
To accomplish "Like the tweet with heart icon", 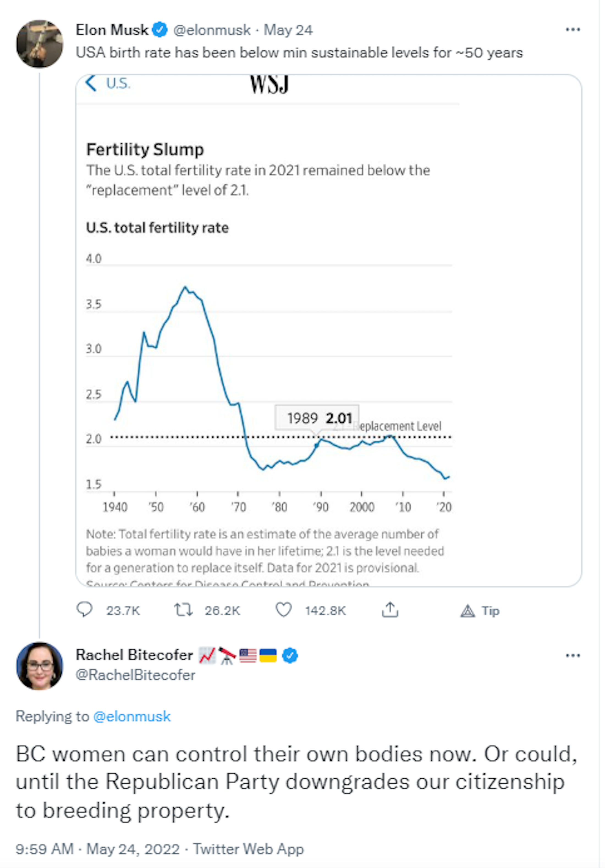I will pyautogui.click(x=283, y=610).
